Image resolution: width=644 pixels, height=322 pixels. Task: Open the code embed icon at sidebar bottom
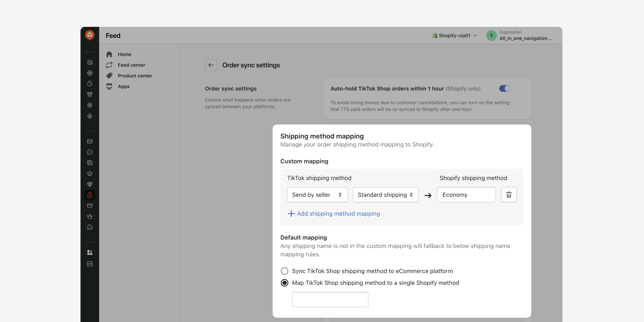(90, 264)
